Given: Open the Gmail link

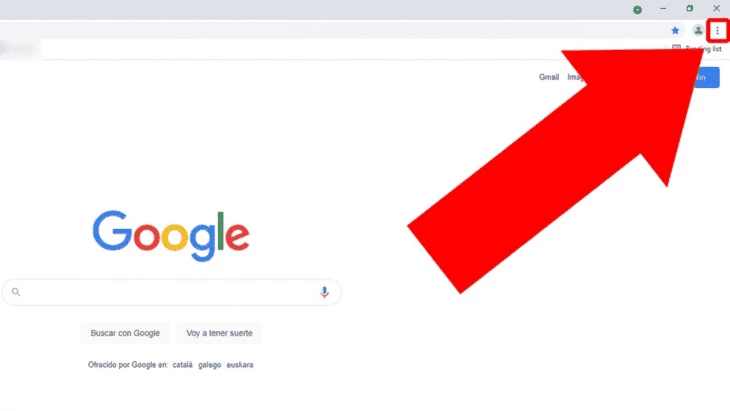Looking at the screenshot, I should click(549, 77).
